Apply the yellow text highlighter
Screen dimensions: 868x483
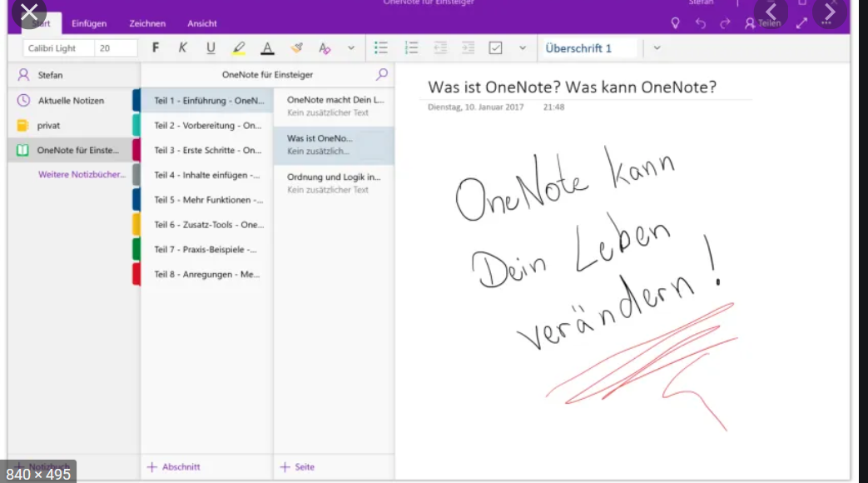coord(239,48)
